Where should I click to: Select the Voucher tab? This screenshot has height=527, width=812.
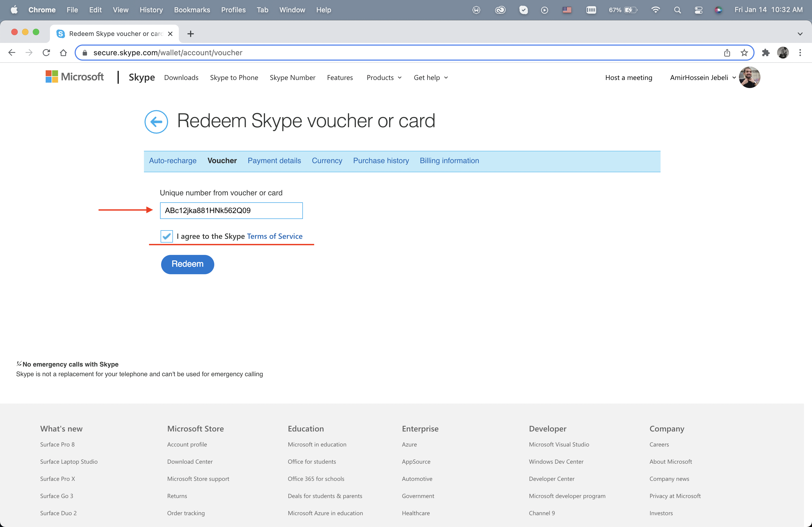[x=222, y=160]
